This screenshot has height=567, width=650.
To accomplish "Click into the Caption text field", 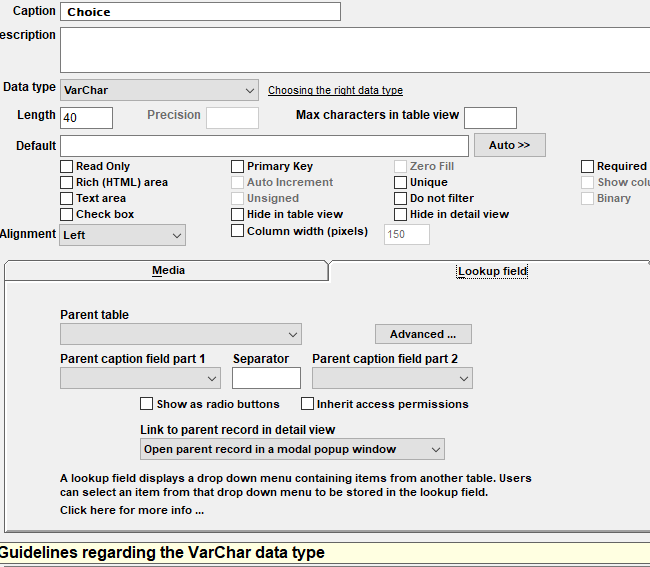I will pos(201,12).
